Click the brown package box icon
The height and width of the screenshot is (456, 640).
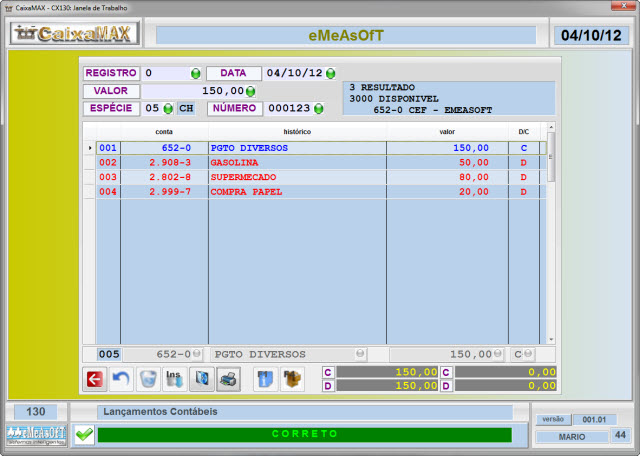[x=291, y=379]
